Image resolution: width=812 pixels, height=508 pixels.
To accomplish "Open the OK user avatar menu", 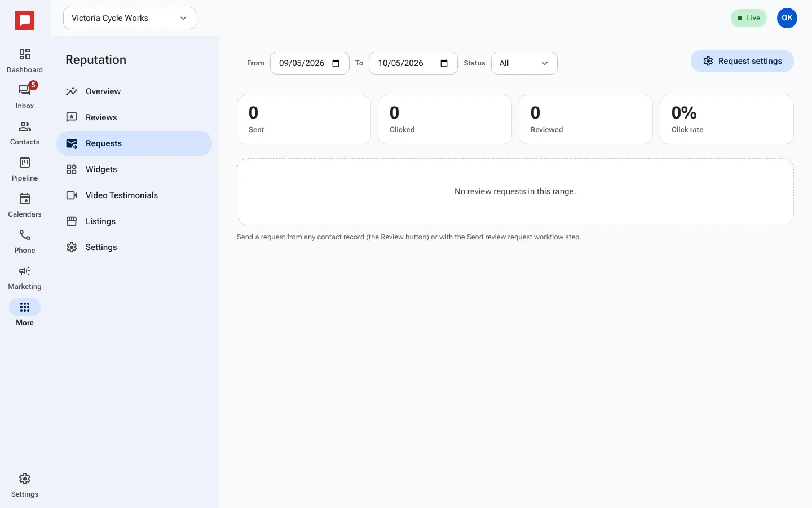I will tap(787, 18).
